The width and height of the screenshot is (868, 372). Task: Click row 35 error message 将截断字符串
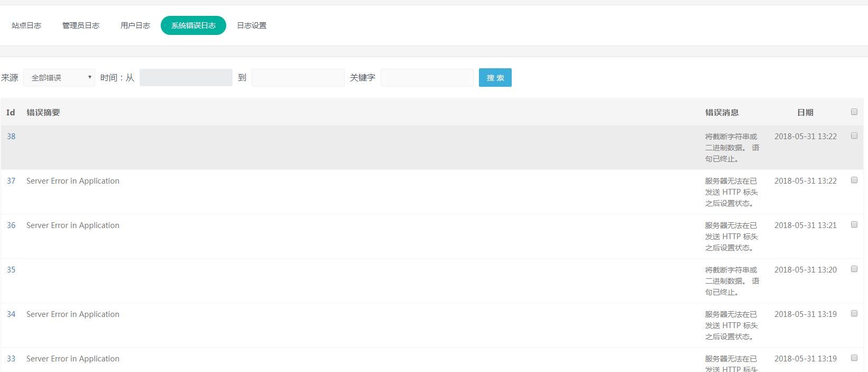tap(732, 281)
